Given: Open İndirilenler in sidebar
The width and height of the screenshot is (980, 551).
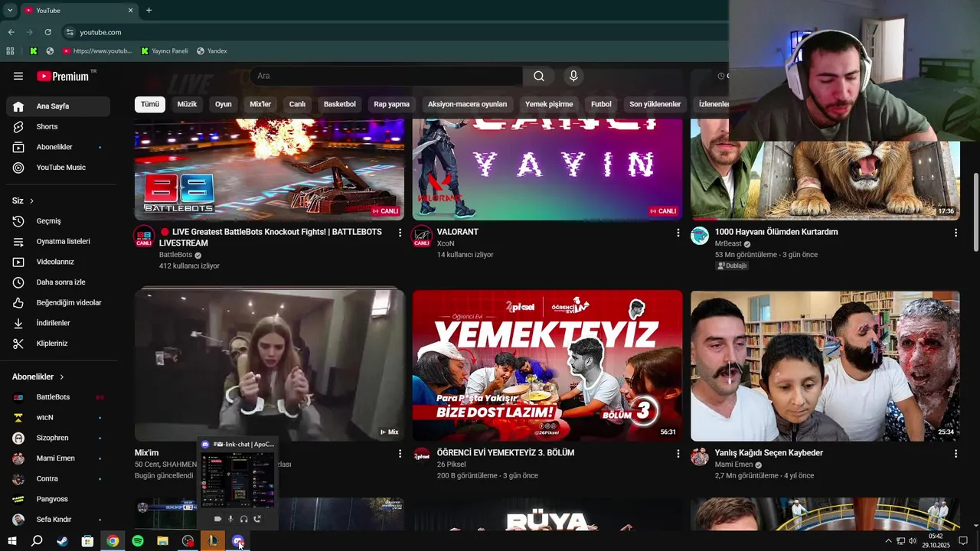Looking at the screenshot, I should pos(58,323).
